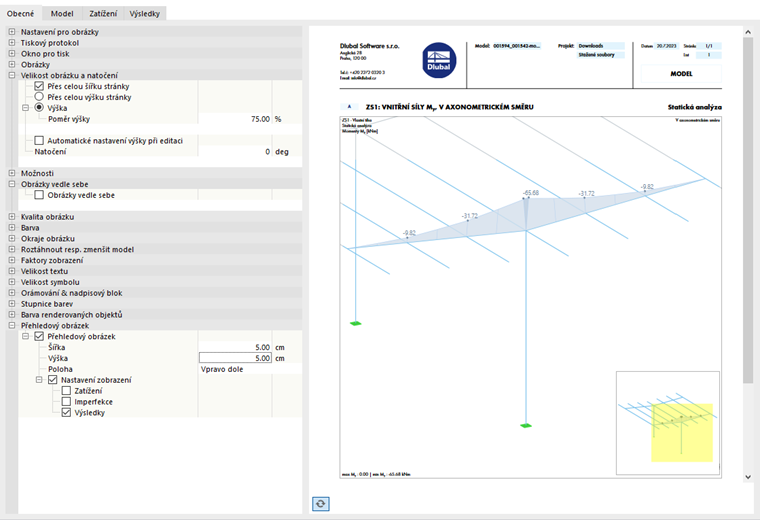Image resolution: width=760 pixels, height=520 pixels.
Task: Collapse the Výška radio subtree
Action: coord(26,108)
